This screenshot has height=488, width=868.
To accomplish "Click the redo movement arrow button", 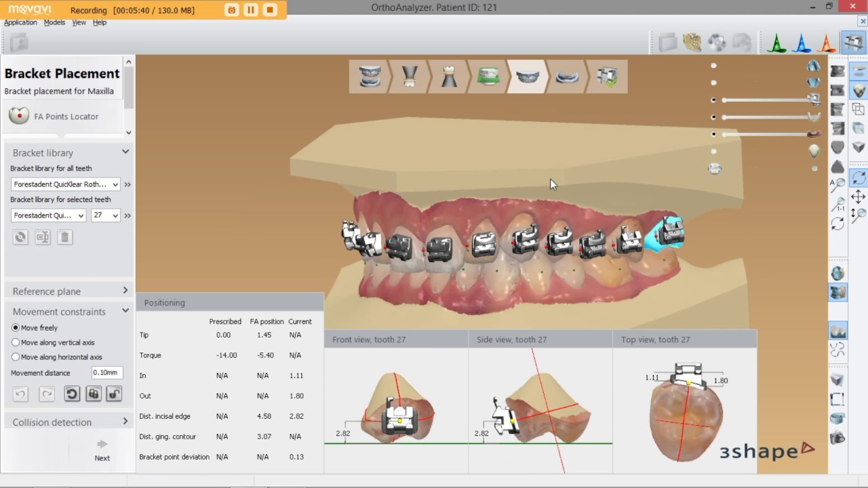I will click(x=47, y=394).
